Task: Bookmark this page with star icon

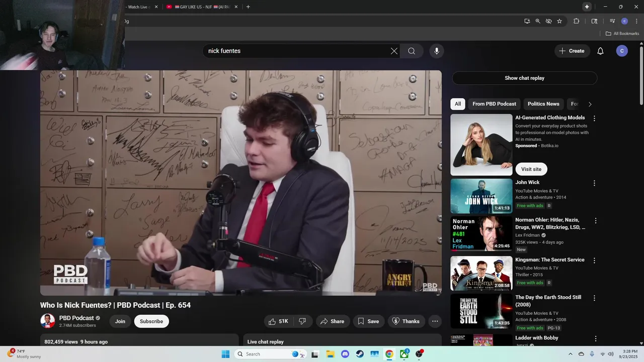Action: tap(559, 21)
